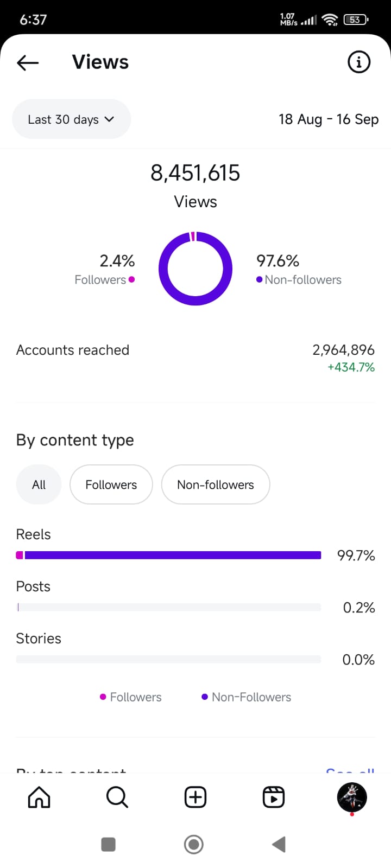
Task: Tap the views donut chart
Action: pyautogui.click(x=195, y=269)
